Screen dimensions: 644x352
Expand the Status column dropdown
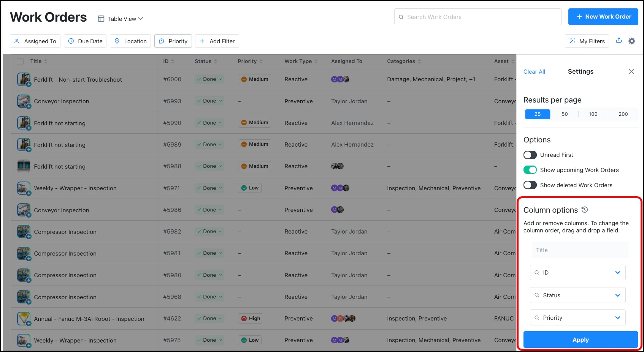click(x=618, y=295)
